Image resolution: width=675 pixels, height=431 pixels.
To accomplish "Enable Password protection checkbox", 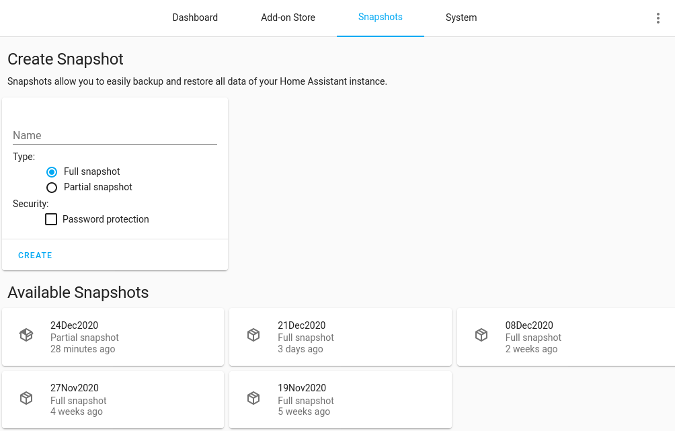I will pos(52,219).
